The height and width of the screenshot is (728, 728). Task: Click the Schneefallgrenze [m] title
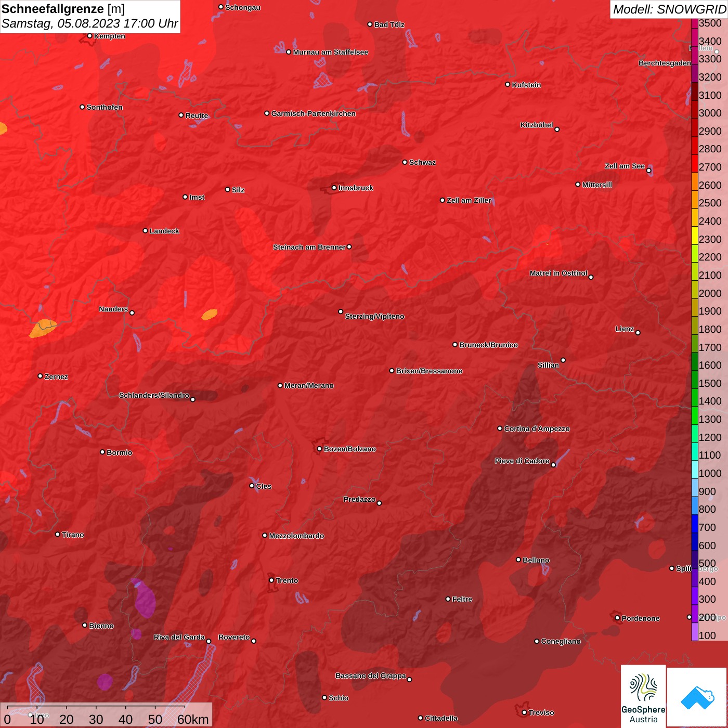pos(63,9)
